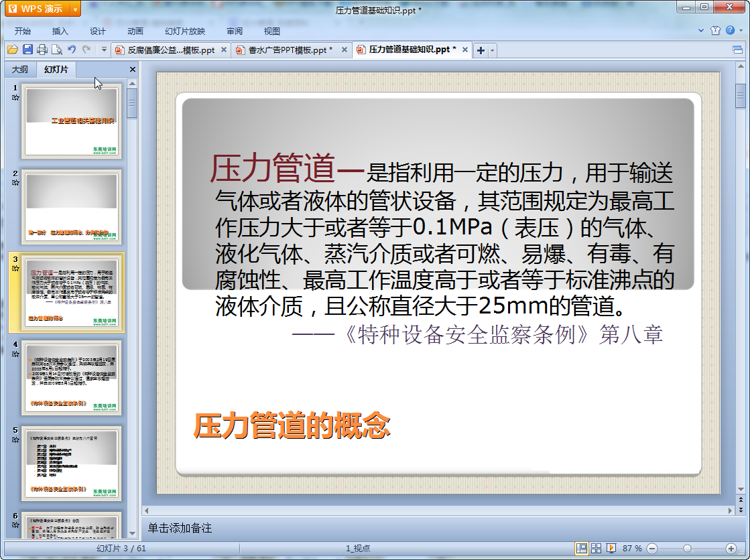Select slide 4 thumbnail
Viewport: 750px width, 560px height.
click(x=71, y=378)
